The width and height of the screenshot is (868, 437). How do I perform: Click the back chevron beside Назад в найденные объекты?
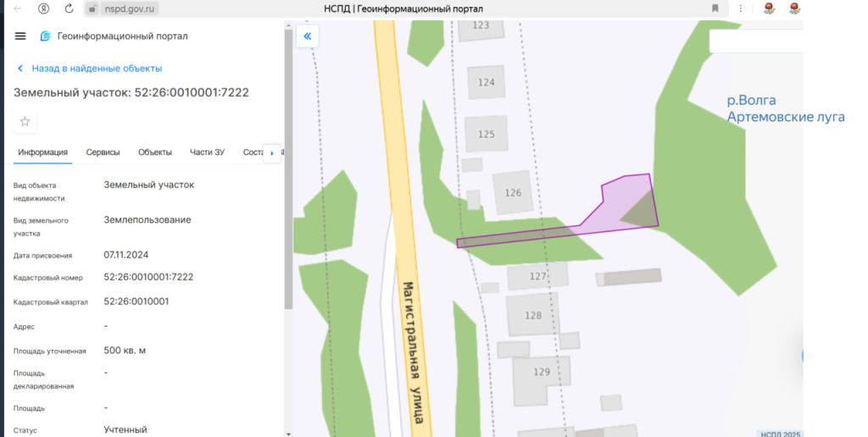coord(20,69)
